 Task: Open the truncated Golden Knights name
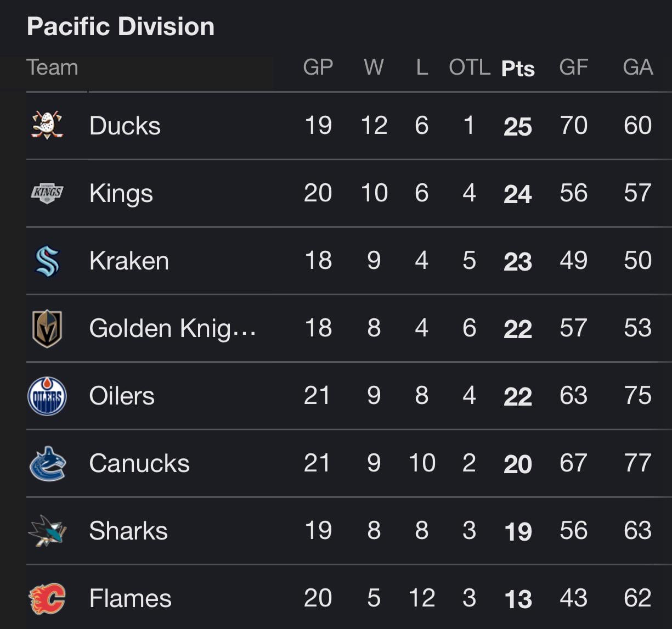172,328
